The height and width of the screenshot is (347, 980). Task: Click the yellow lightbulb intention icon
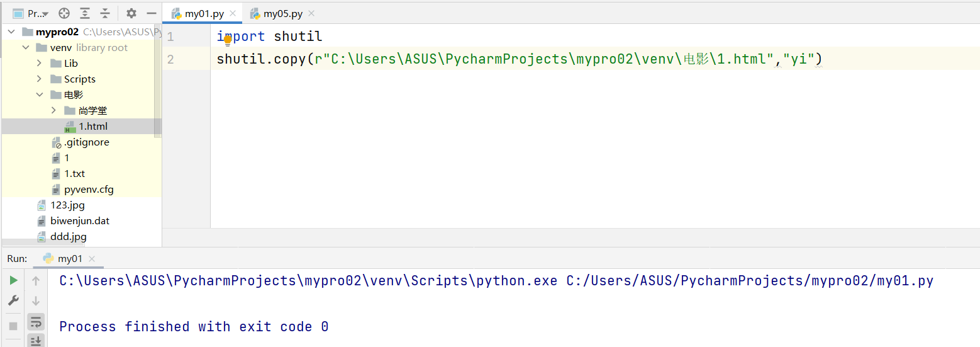228,40
